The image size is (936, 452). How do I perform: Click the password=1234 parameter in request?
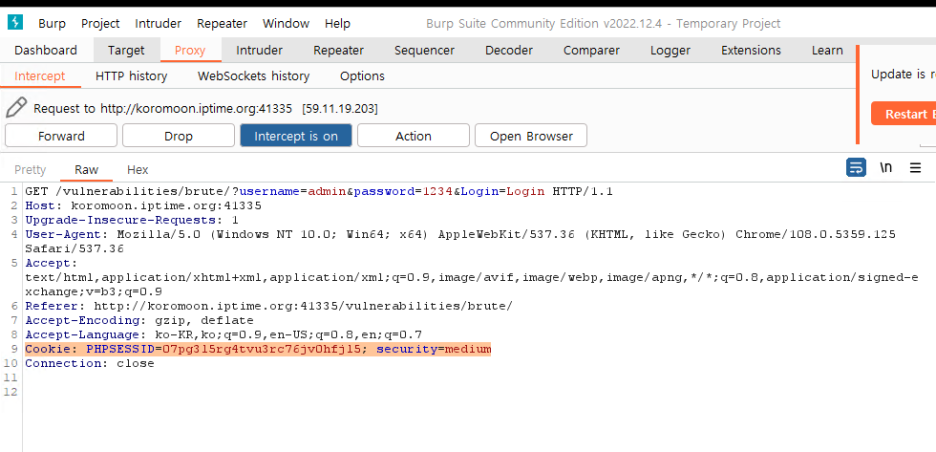tap(404, 192)
